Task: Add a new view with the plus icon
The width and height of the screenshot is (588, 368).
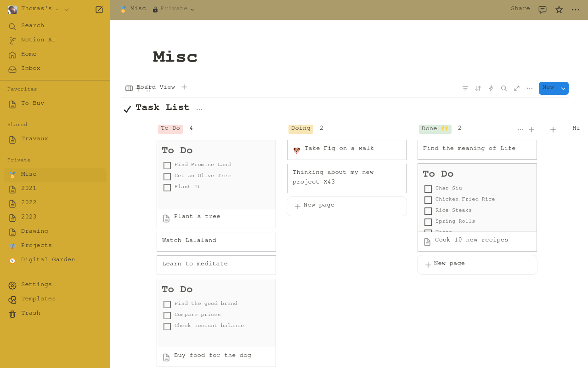Action: (184, 87)
